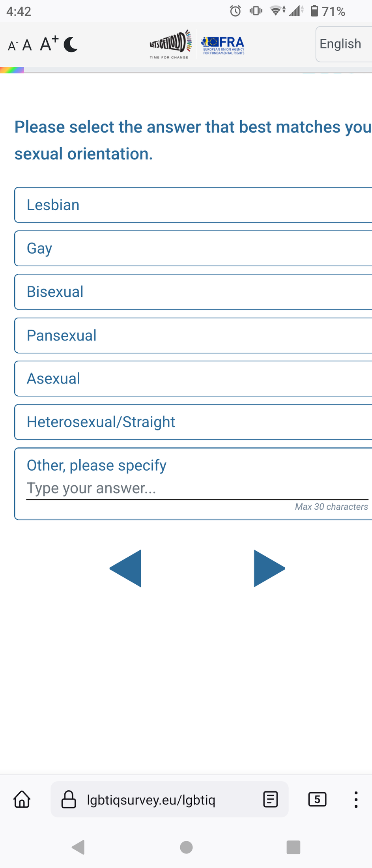Open the tab switcher showing 5 tabs
The image size is (372, 868).
[x=317, y=799]
